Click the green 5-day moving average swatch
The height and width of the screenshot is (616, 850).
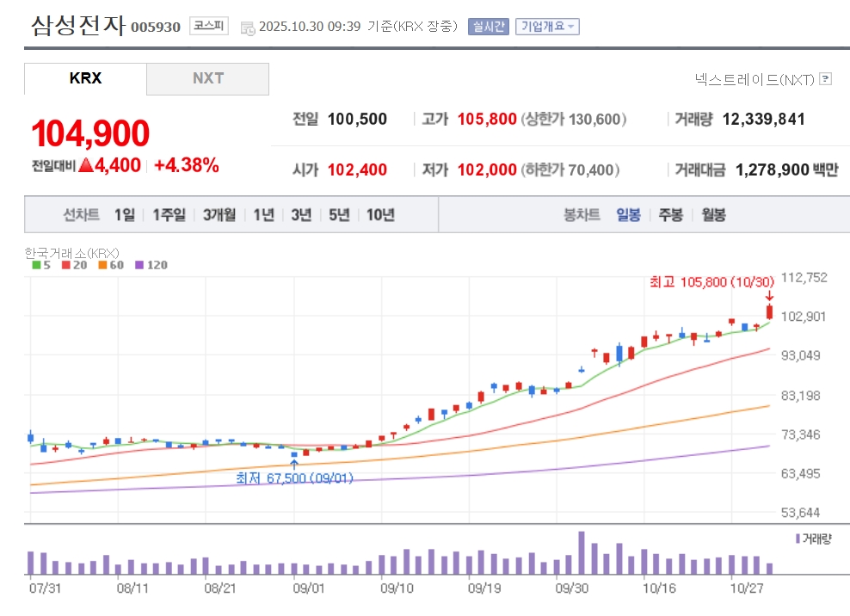[35, 265]
